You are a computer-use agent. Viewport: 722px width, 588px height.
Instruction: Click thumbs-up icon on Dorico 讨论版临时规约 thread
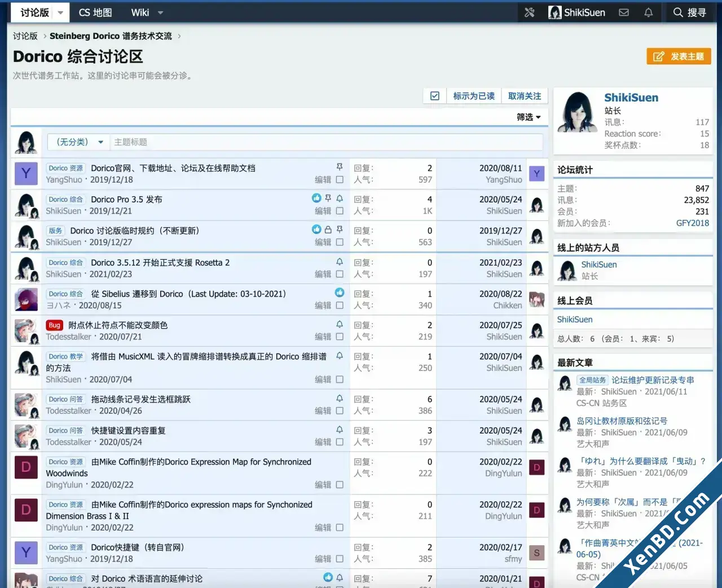316,229
